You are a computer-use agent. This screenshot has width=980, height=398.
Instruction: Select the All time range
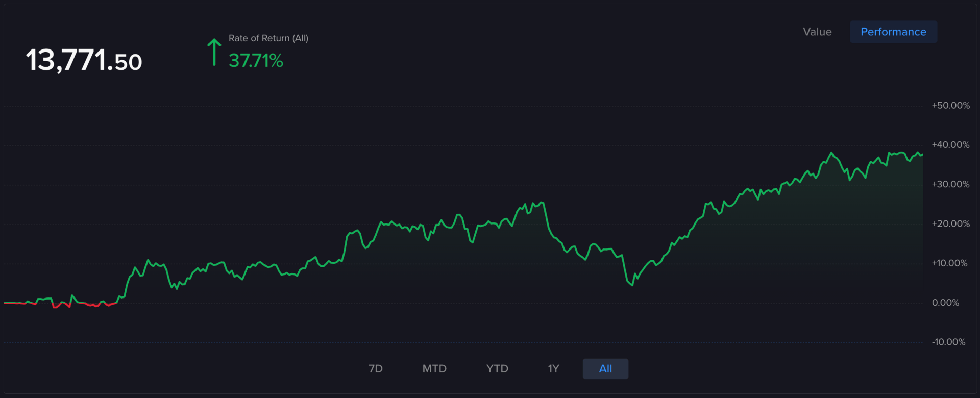(x=605, y=368)
